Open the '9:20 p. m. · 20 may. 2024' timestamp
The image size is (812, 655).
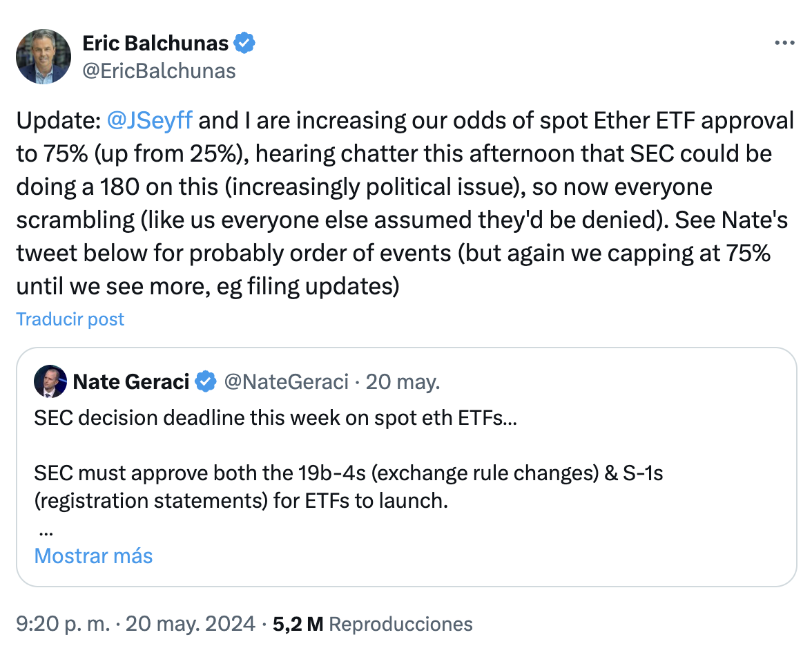pyautogui.click(x=136, y=624)
